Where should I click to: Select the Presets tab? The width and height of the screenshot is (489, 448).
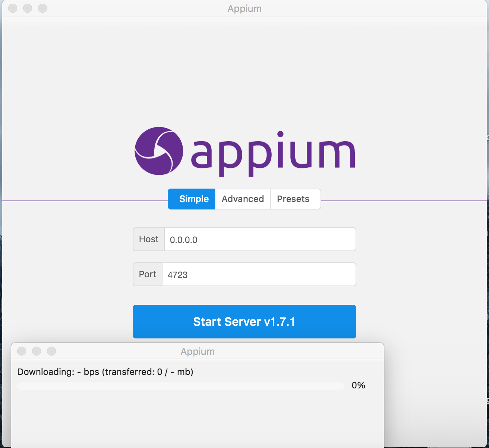pyautogui.click(x=295, y=199)
